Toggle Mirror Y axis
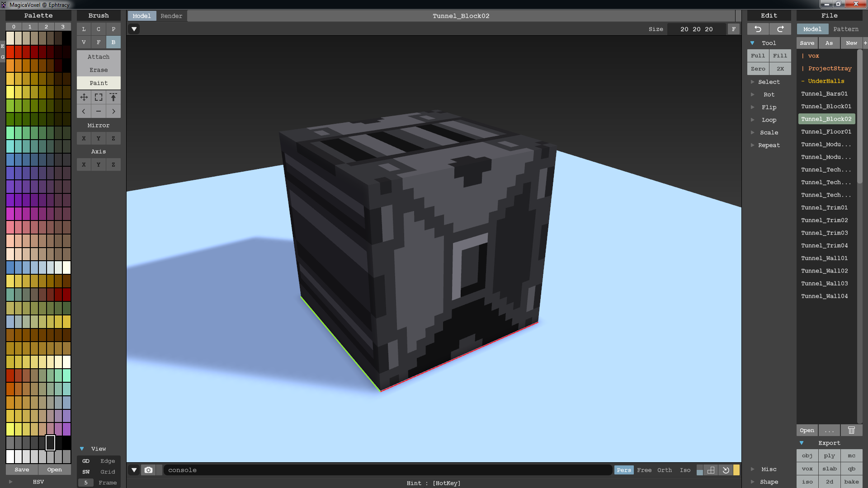 (99, 138)
